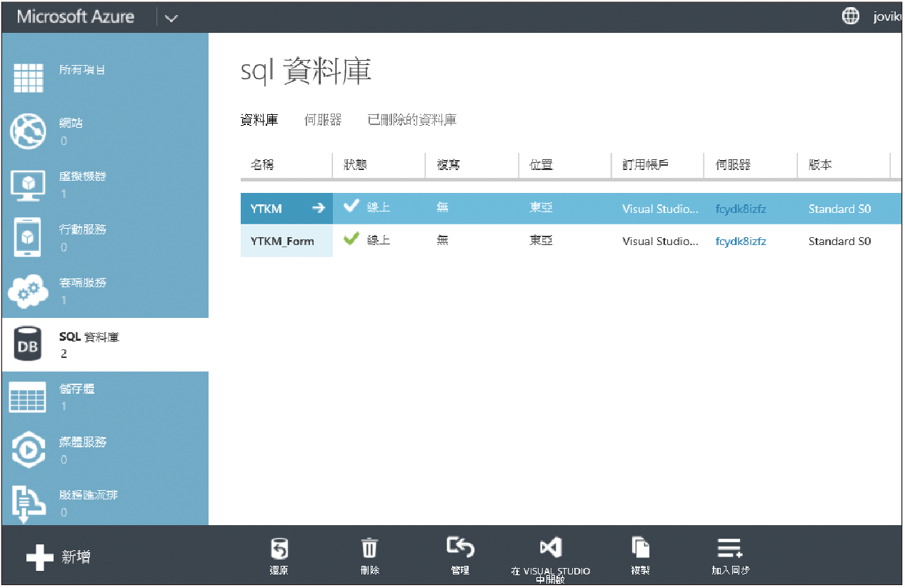Click the Microsoft Azure logo text
The width and height of the screenshot is (905, 588).
76,16
